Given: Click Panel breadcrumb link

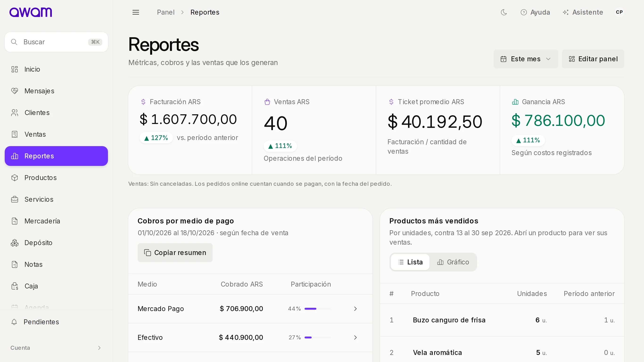Looking at the screenshot, I should click(166, 12).
